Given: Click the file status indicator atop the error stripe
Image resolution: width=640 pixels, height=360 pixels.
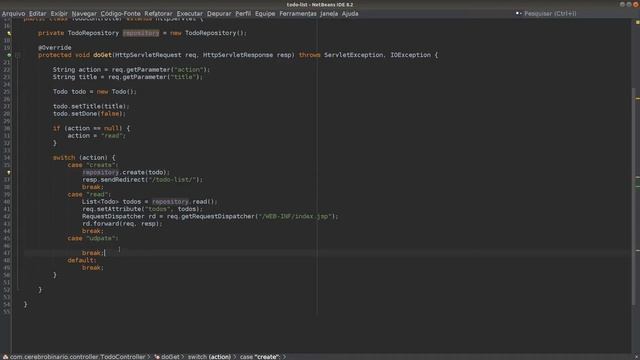Looking at the screenshot, I should pos(638,22).
